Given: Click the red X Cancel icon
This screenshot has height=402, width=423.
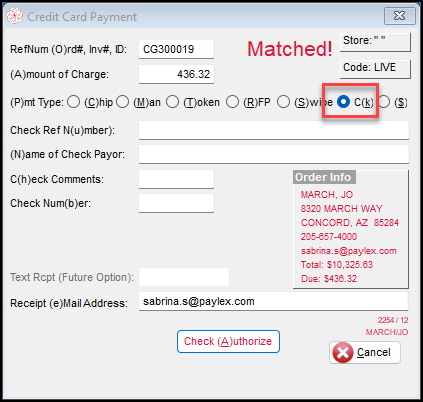Looking at the screenshot, I should coord(343,353).
